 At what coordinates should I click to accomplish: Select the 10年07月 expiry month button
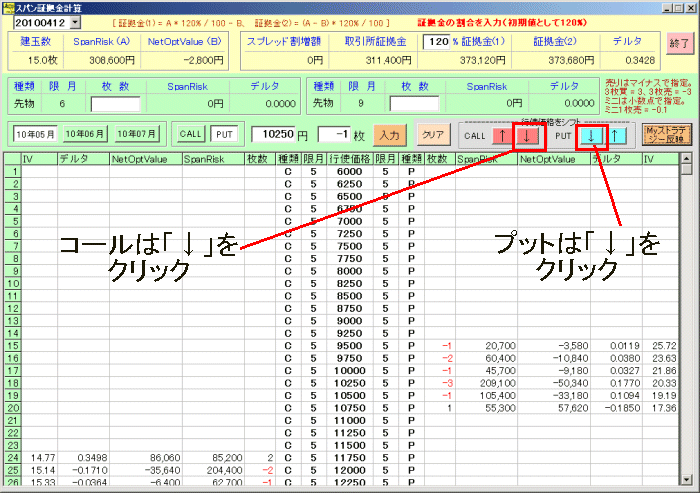[x=136, y=134]
